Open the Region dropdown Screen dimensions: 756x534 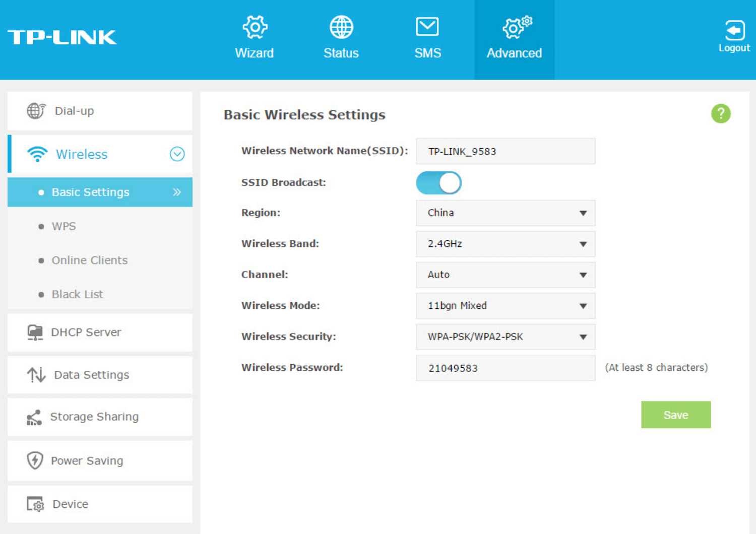(x=506, y=213)
